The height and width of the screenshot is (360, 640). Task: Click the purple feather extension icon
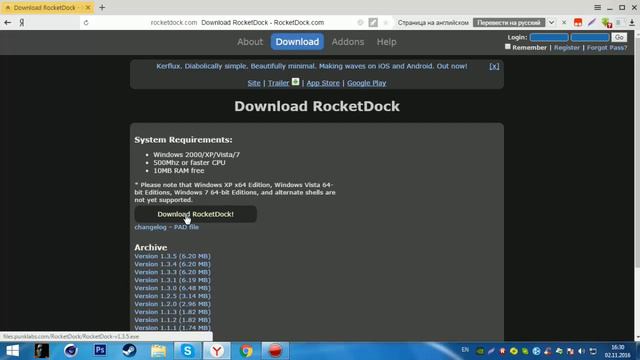coord(591,22)
